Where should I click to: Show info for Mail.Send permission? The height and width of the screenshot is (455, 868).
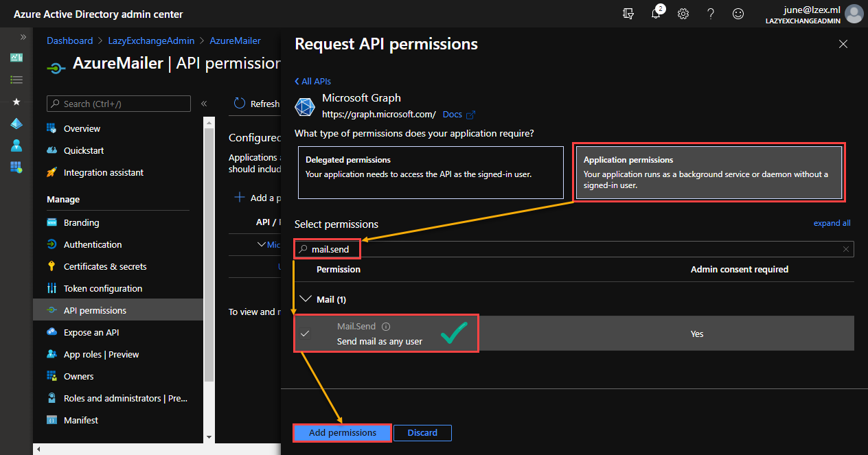tap(386, 327)
